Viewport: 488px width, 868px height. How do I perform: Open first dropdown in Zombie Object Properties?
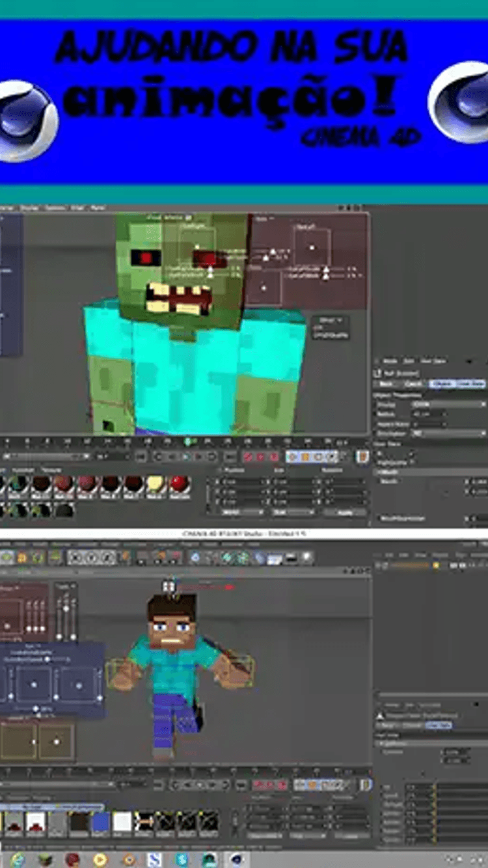[449, 405]
